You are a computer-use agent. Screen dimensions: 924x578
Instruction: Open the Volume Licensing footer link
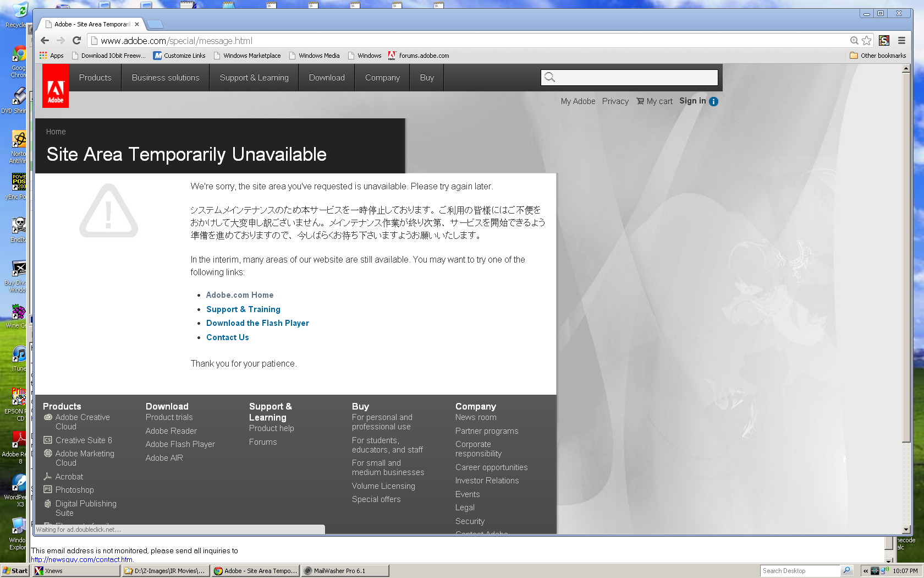tap(383, 486)
